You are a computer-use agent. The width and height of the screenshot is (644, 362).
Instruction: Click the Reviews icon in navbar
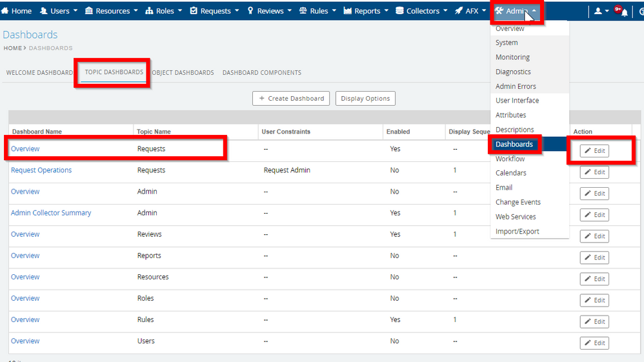coord(250,11)
